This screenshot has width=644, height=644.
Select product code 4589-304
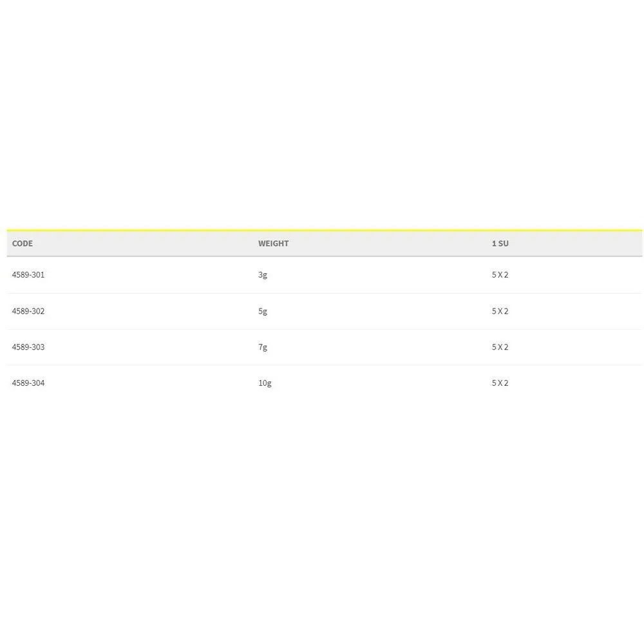[x=28, y=383]
